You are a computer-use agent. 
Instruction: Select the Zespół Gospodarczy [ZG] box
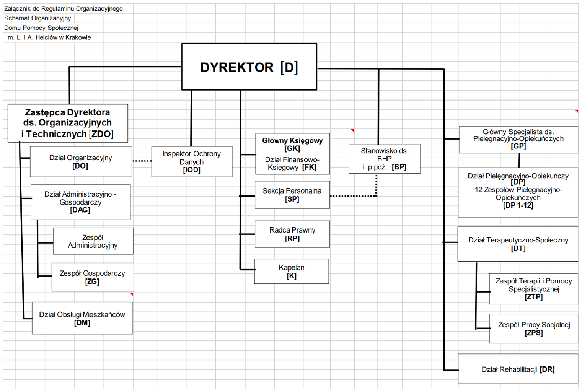[92, 277]
